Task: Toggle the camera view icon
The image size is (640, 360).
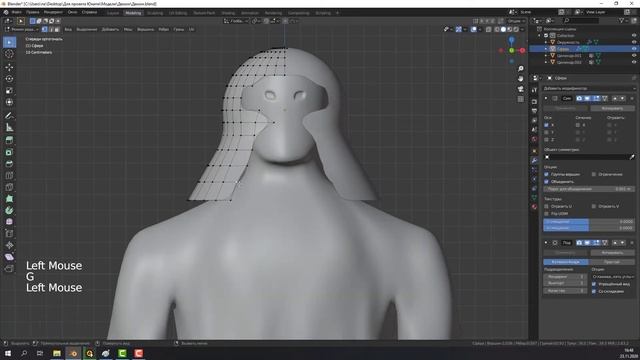Action: [520, 89]
